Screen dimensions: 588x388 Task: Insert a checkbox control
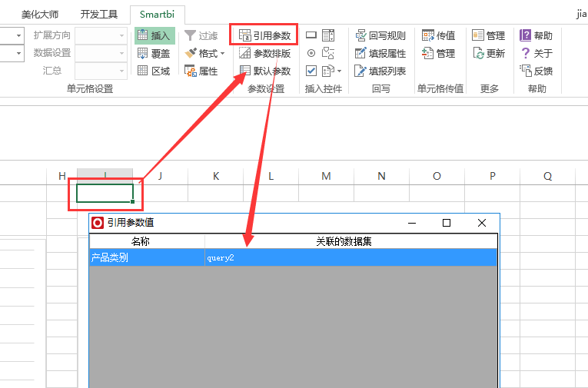[311, 71]
